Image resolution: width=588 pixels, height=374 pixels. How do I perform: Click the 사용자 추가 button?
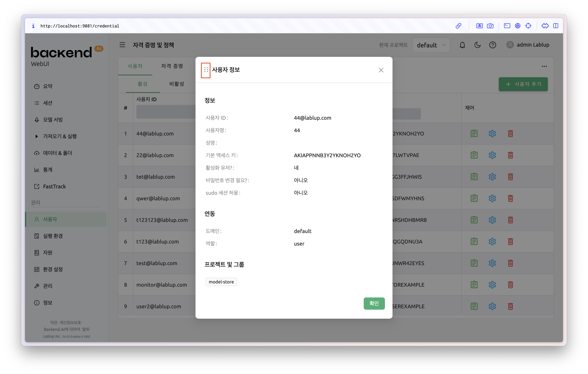[523, 84]
